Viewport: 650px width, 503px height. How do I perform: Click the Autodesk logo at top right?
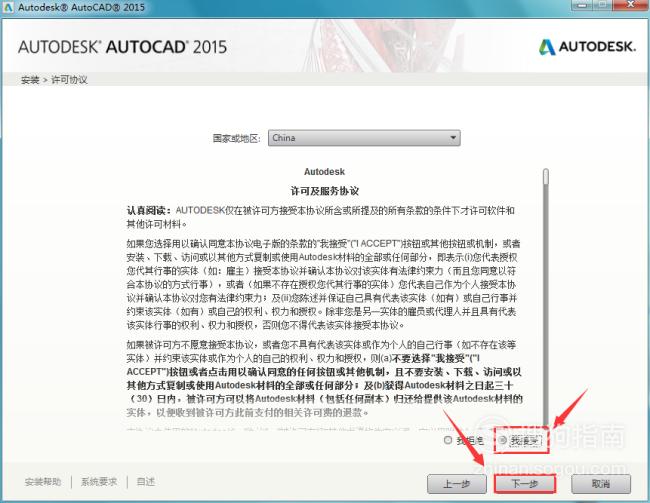(587, 47)
